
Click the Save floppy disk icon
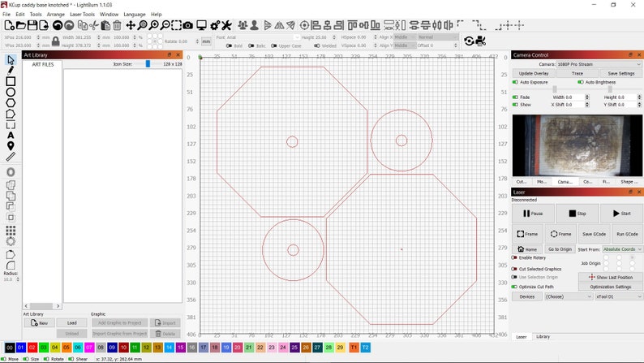pyautogui.click(x=32, y=25)
